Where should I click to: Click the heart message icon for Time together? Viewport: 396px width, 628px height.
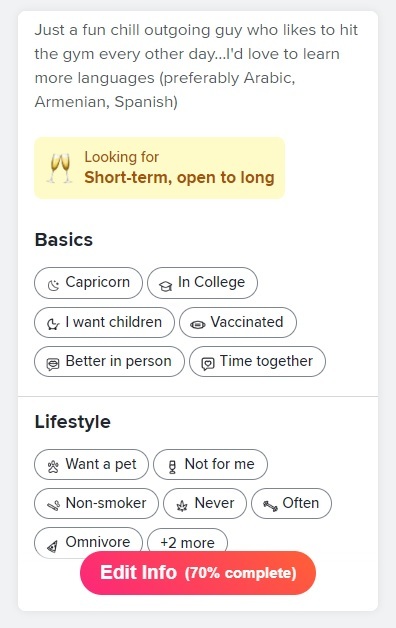click(x=207, y=364)
